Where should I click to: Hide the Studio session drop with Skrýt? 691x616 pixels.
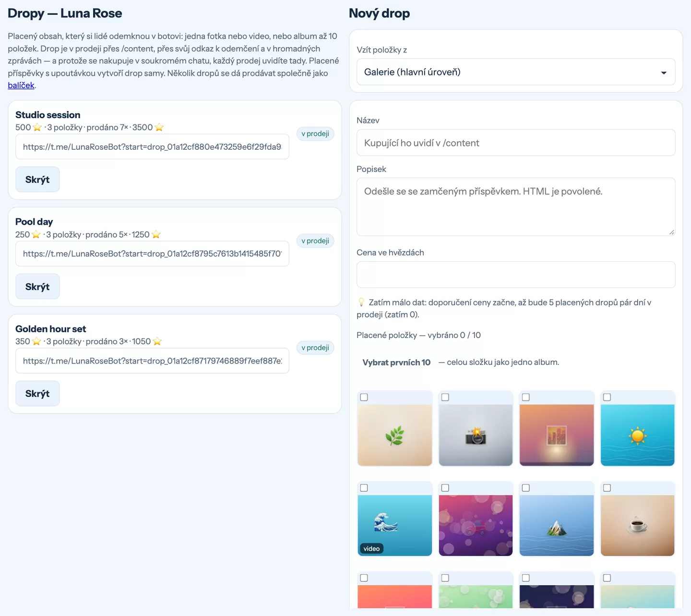[37, 180]
